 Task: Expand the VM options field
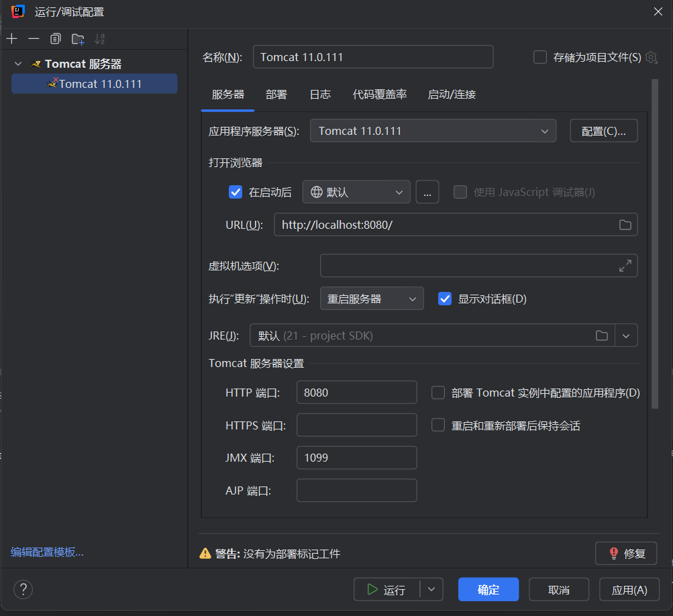click(625, 266)
